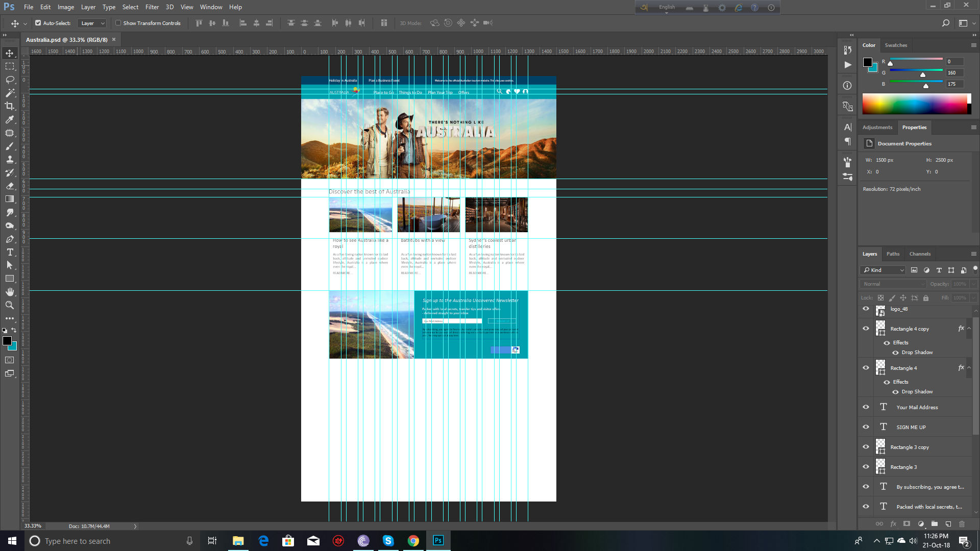This screenshot has width=980, height=551.
Task: Select the Magic Wand tool
Action: [10, 93]
